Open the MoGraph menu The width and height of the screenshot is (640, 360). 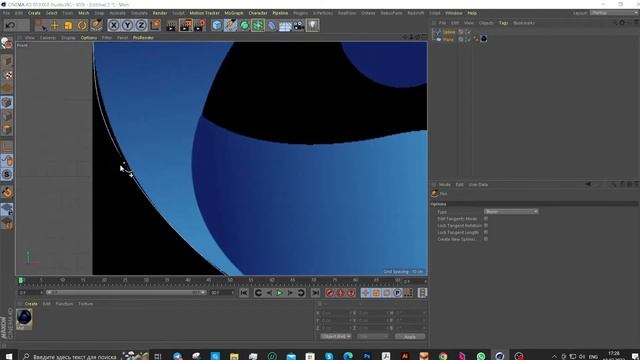(x=234, y=13)
